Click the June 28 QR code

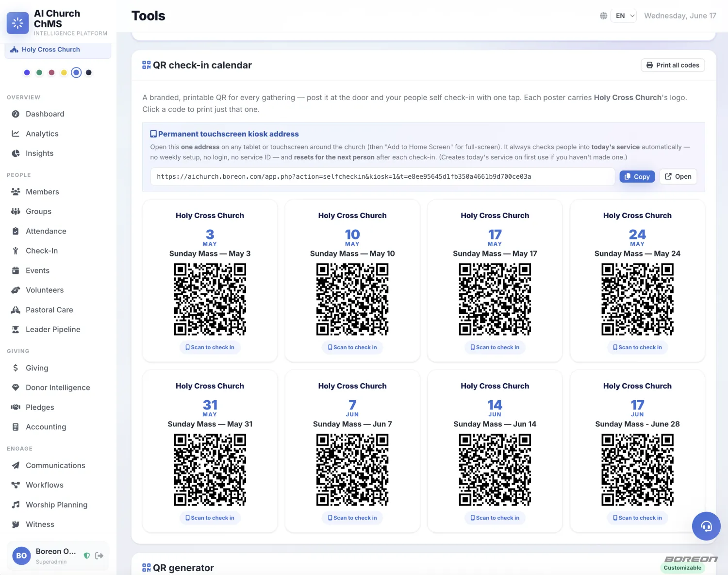(x=638, y=470)
